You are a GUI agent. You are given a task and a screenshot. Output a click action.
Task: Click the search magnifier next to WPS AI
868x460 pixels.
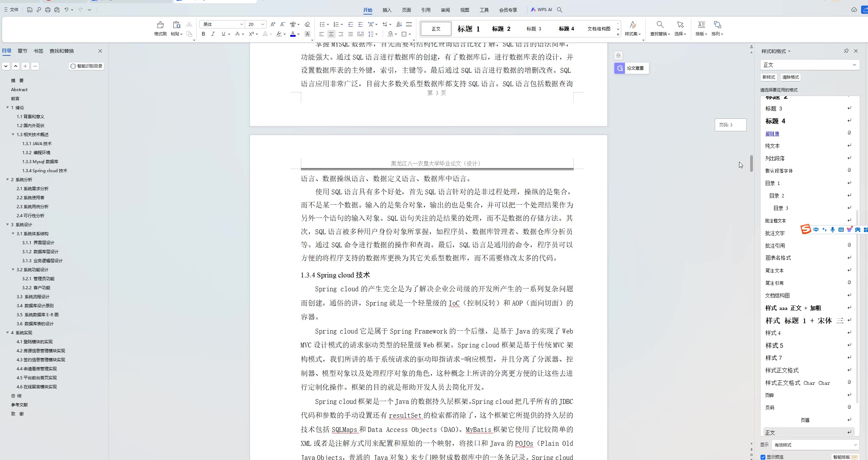(559, 10)
